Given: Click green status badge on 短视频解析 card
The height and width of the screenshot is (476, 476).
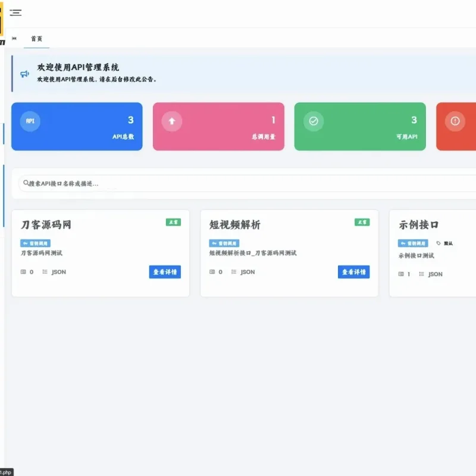Looking at the screenshot, I should tap(362, 222).
